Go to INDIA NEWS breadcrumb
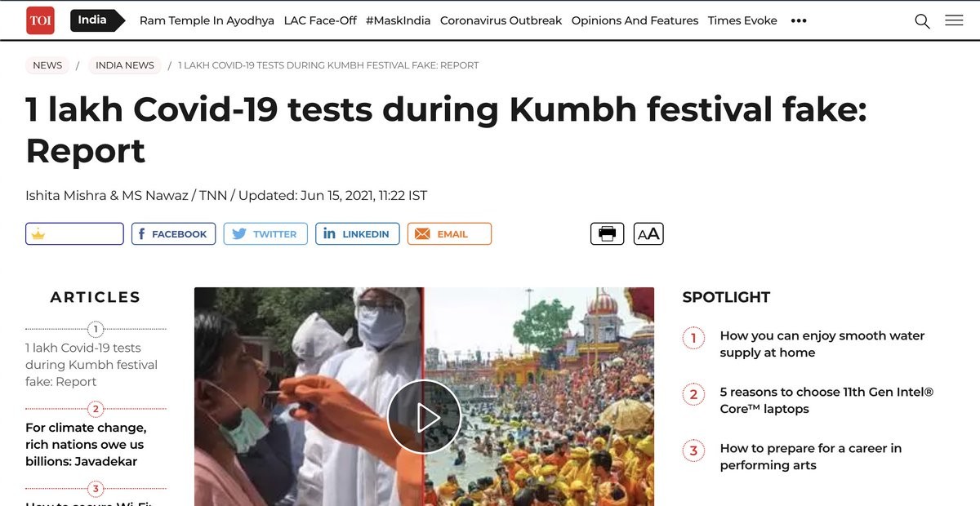The height and width of the screenshot is (506, 980). (125, 65)
